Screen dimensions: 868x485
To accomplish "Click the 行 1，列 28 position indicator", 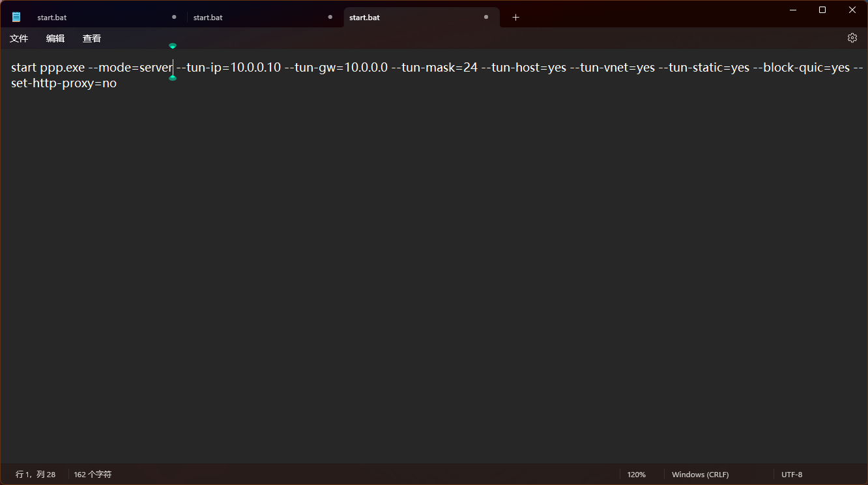I will [36, 475].
